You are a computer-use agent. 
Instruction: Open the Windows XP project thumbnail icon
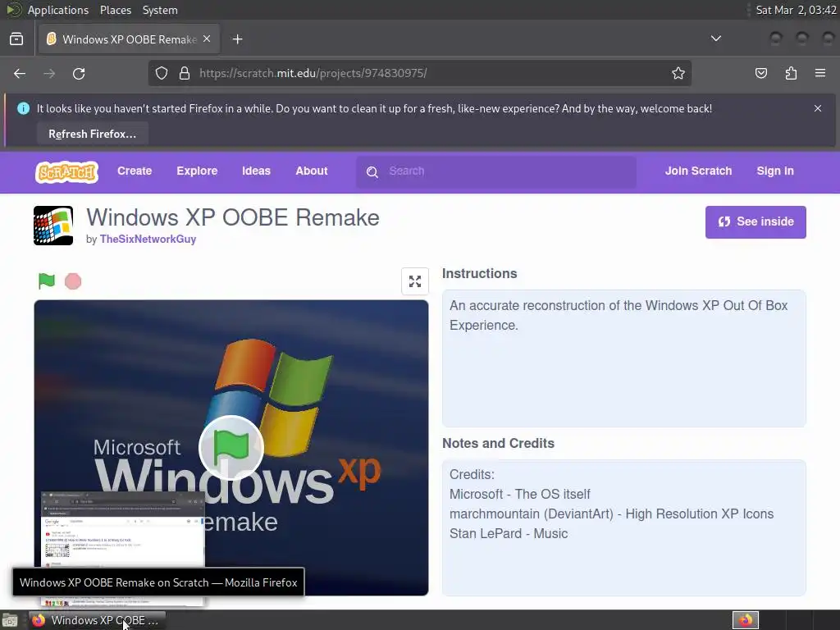(53, 226)
